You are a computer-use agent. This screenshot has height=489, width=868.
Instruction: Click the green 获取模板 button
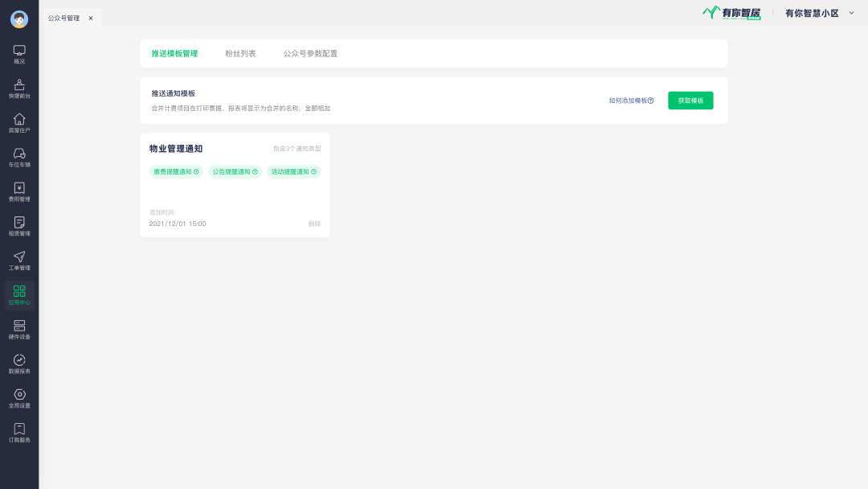click(690, 101)
